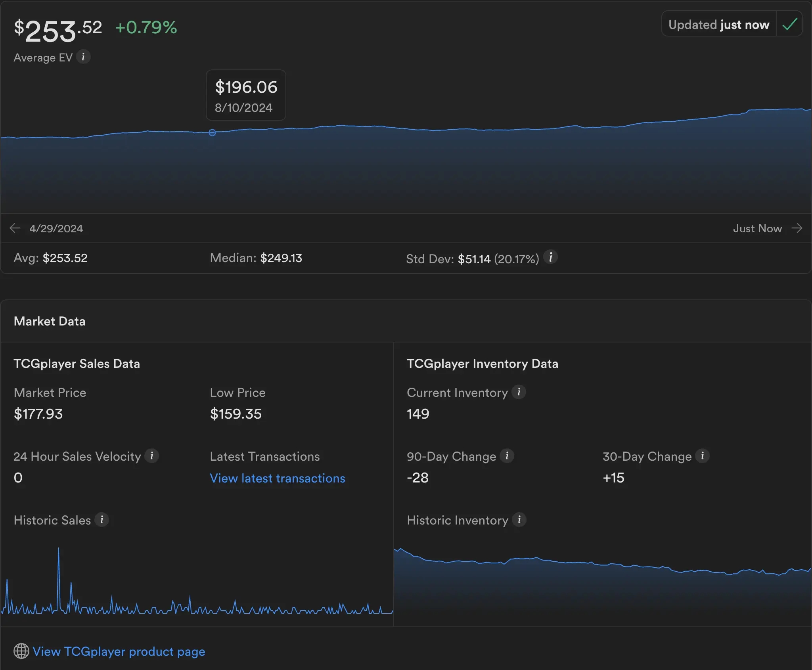Click the 90-Day Change value -28
The image size is (812, 670).
[417, 478]
